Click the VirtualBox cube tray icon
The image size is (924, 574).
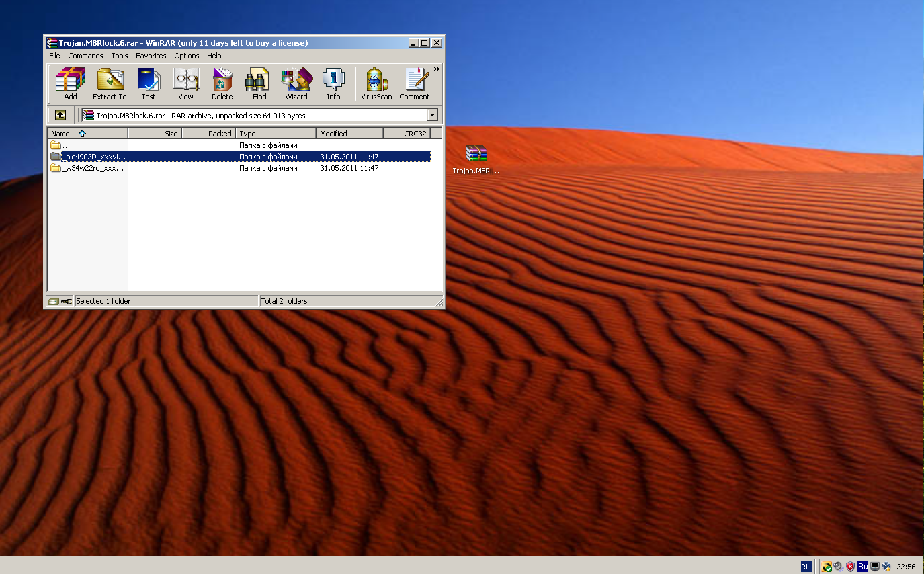[x=886, y=567]
